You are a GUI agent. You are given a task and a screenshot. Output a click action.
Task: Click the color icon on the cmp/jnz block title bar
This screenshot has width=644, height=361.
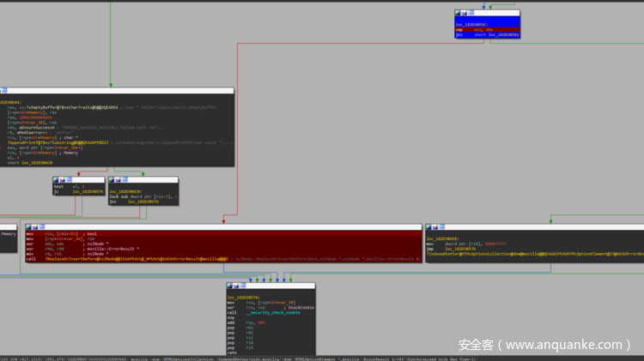(x=459, y=14)
